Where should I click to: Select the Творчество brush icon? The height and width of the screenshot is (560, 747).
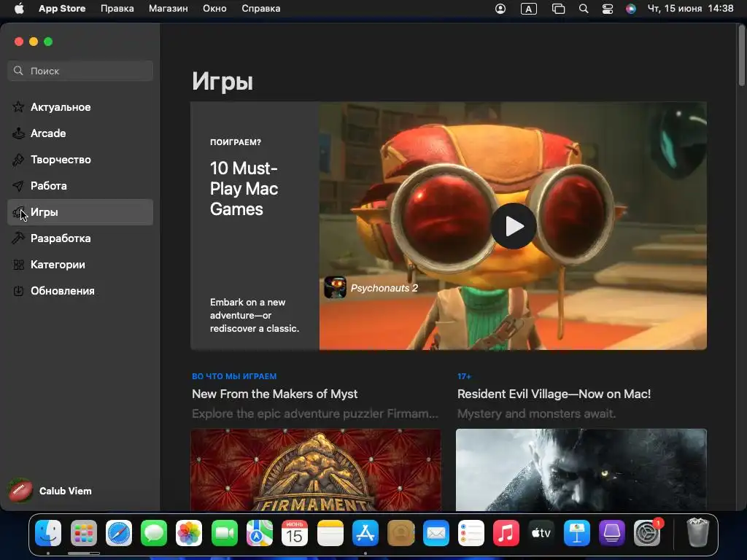click(x=18, y=160)
